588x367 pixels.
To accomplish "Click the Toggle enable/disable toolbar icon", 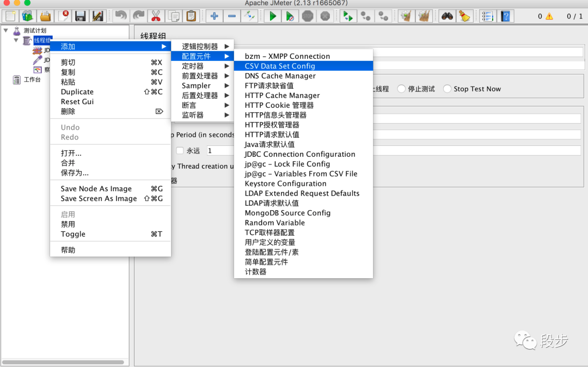I will coord(249,16).
